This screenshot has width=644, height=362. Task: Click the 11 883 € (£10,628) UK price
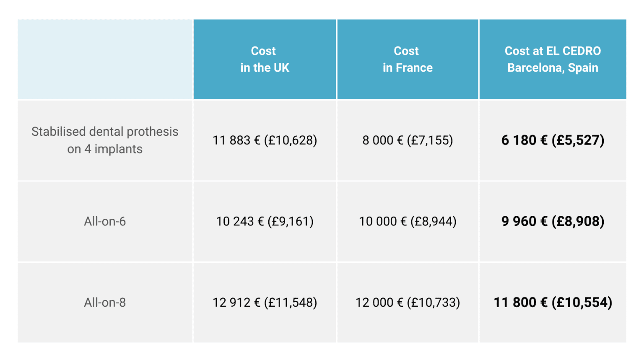click(265, 140)
